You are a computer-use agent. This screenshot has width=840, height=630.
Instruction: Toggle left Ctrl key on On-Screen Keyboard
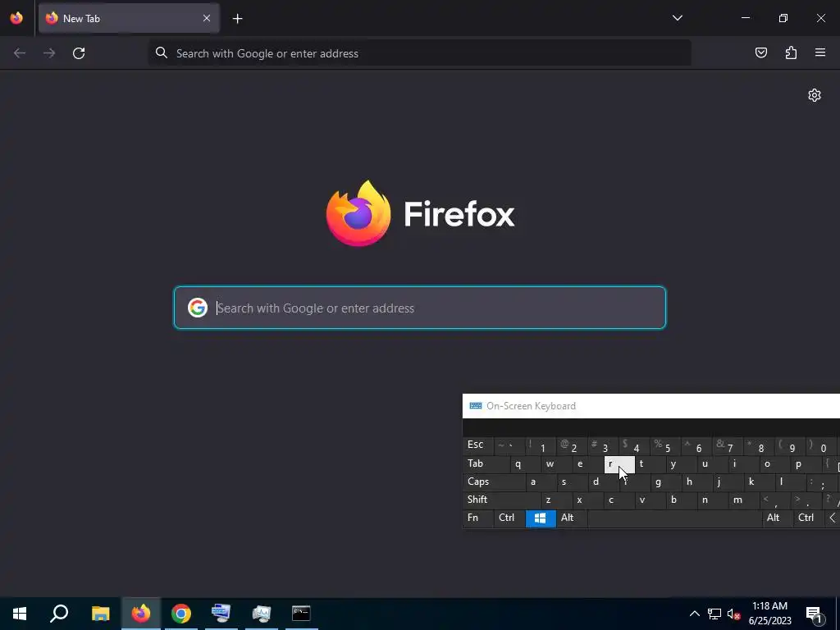tap(509, 518)
